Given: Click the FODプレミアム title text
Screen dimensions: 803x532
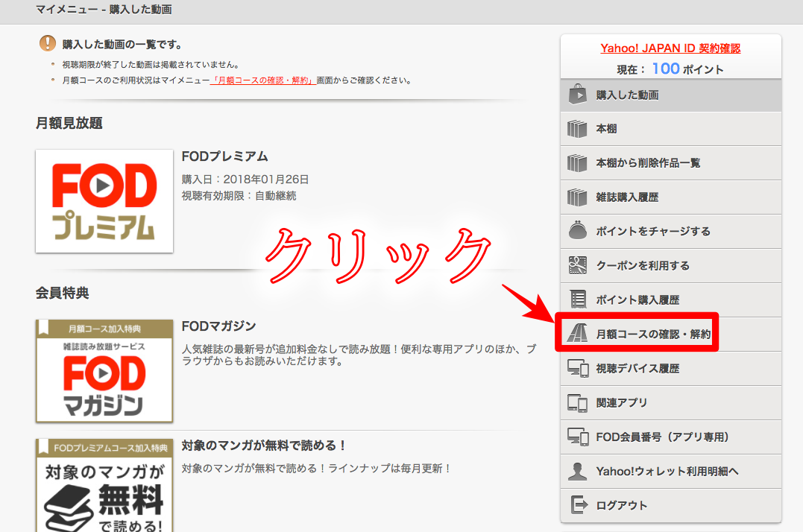Looking at the screenshot, I should point(225,156).
